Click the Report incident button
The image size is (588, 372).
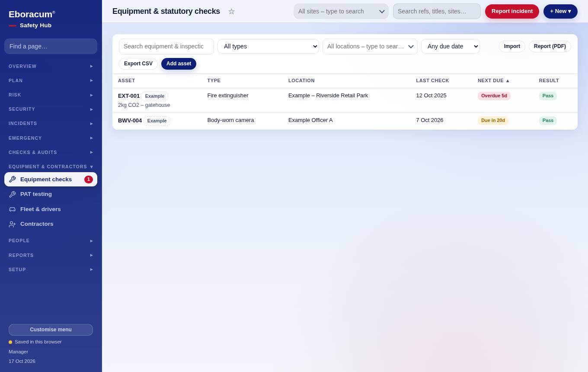512,11
